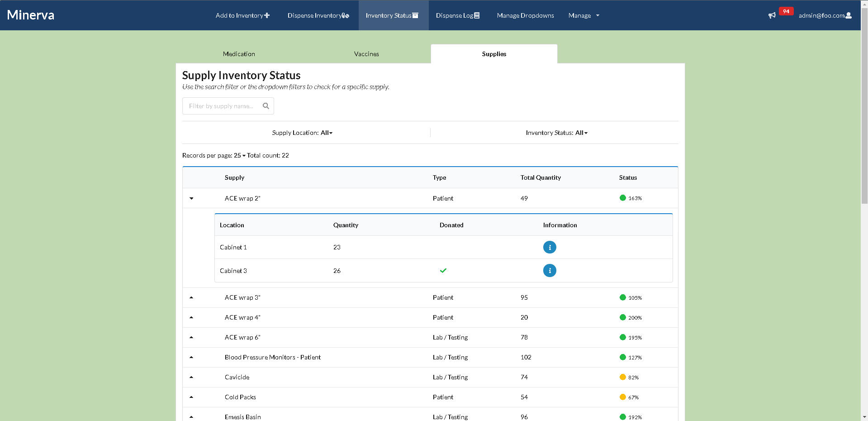The width and height of the screenshot is (868, 421).
Task: Click the Type column header
Action: (439, 177)
